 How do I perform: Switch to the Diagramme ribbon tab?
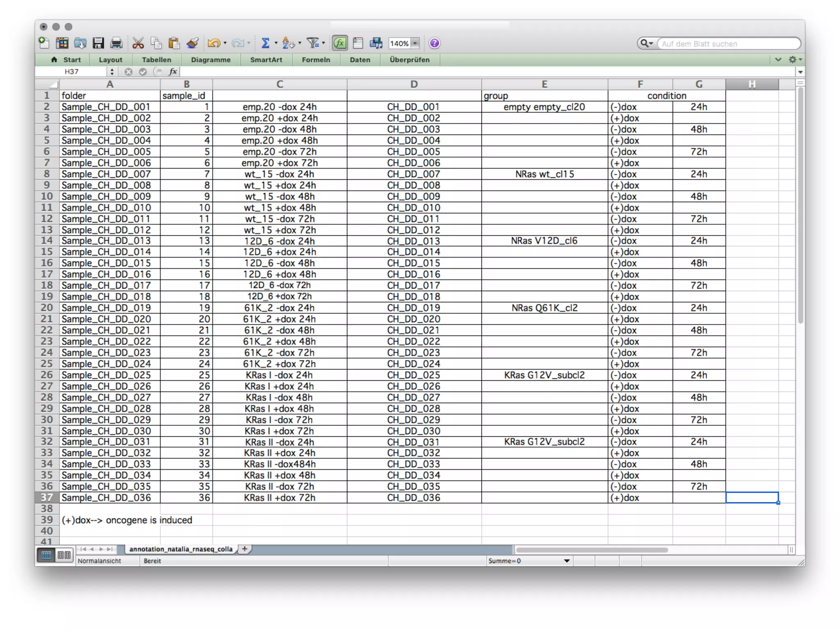point(210,60)
